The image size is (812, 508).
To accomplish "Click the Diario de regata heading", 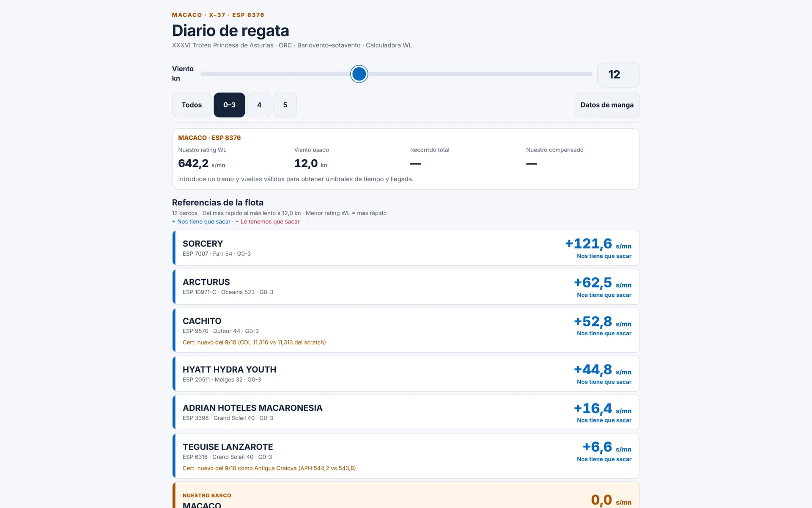I will (230, 30).
